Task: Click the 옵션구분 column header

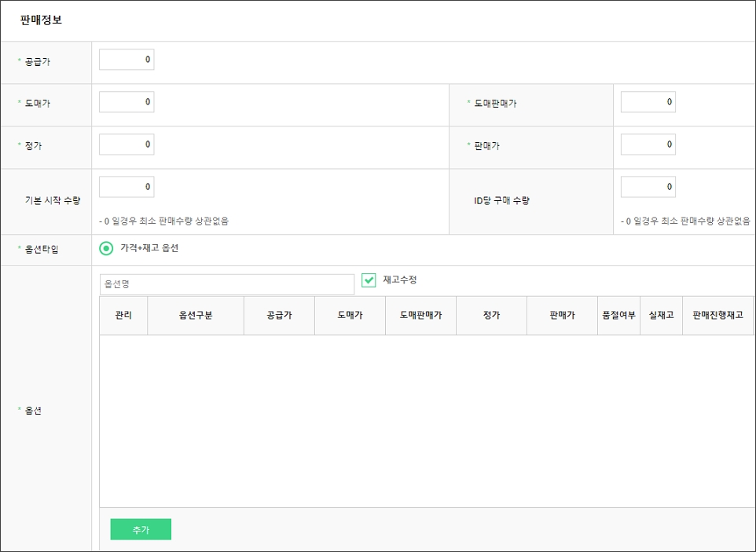Action: click(x=196, y=315)
